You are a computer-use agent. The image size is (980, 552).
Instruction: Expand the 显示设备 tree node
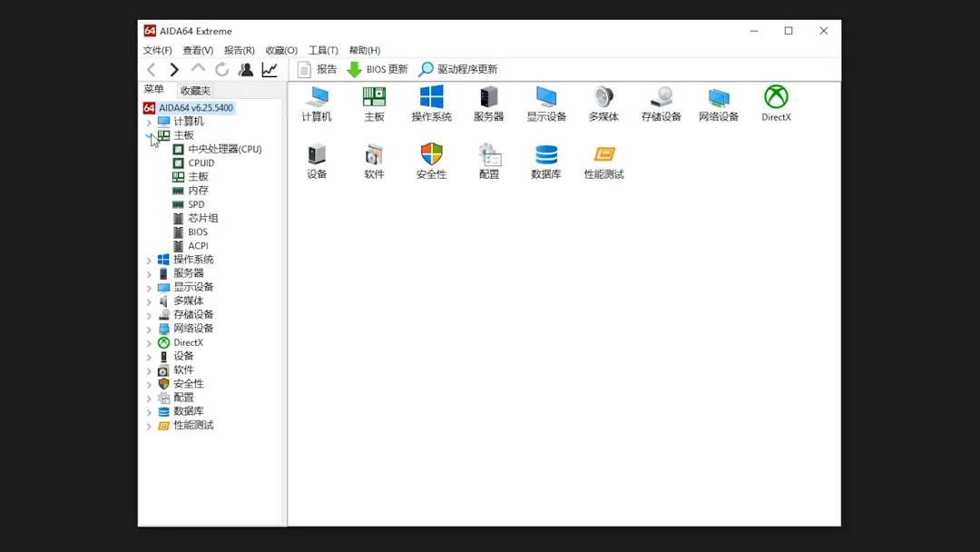coord(149,288)
